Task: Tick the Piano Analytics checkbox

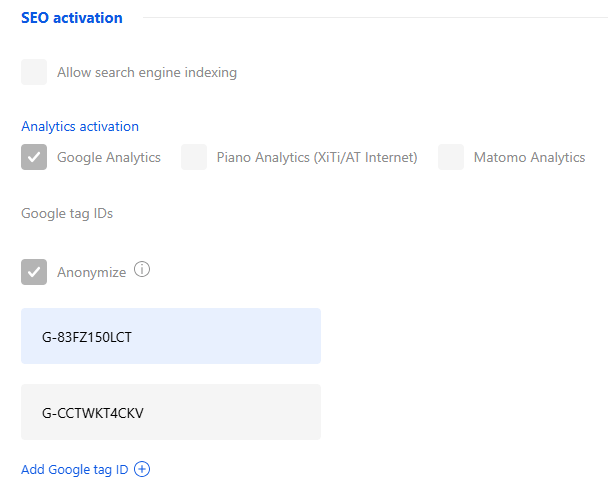Action: click(194, 157)
